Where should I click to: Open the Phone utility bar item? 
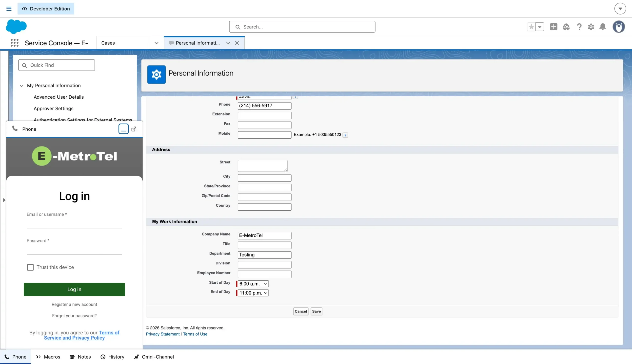(15, 357)
